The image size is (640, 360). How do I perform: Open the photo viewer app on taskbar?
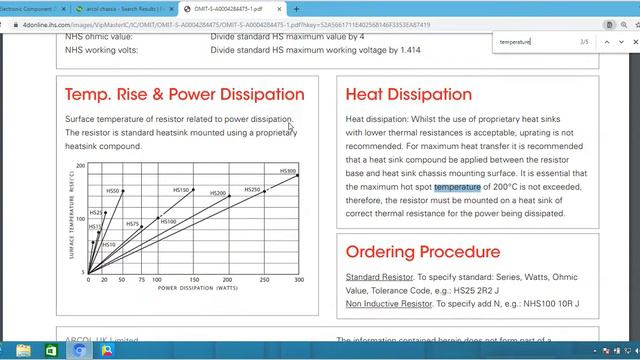(107, 351)
